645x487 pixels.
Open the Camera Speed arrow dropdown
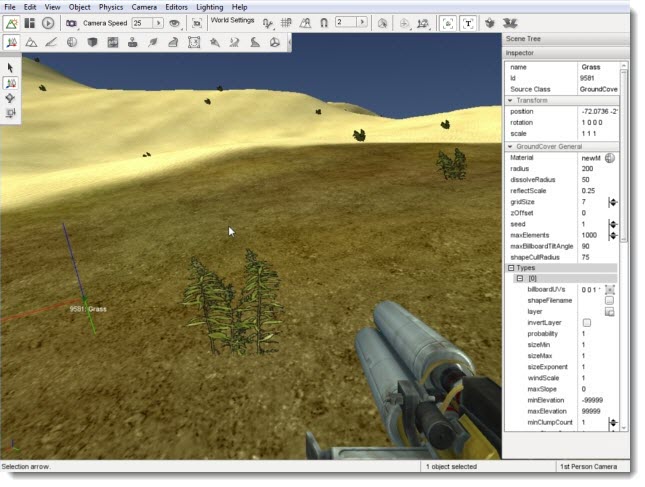[x=158, y=23]
